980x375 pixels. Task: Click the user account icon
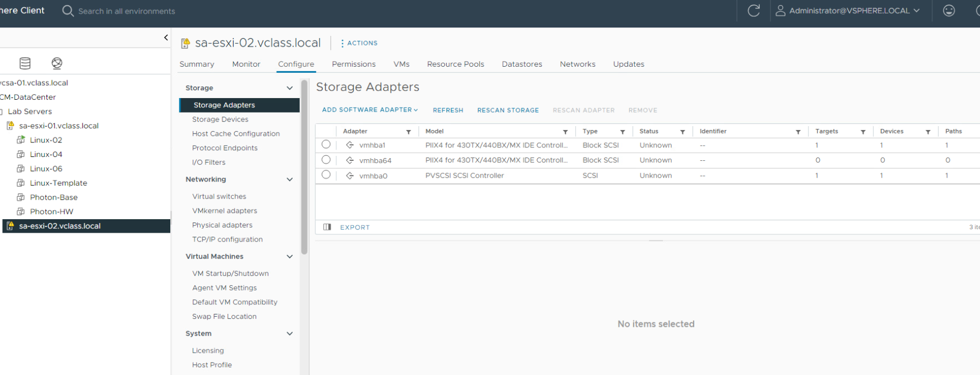tap(780, 11)
